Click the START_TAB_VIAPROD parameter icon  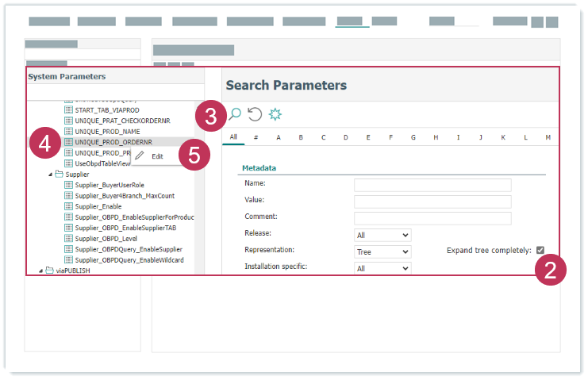click(68, 109)
